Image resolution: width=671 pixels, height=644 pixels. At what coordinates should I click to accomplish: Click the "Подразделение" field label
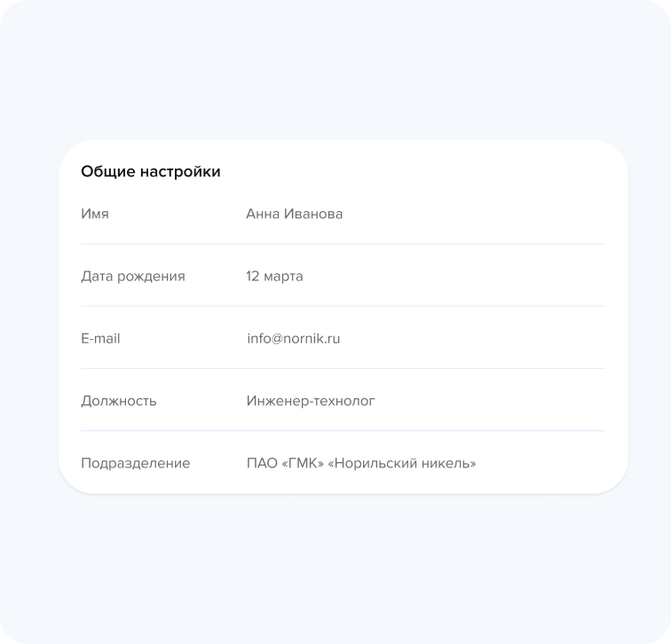(135, 463)
